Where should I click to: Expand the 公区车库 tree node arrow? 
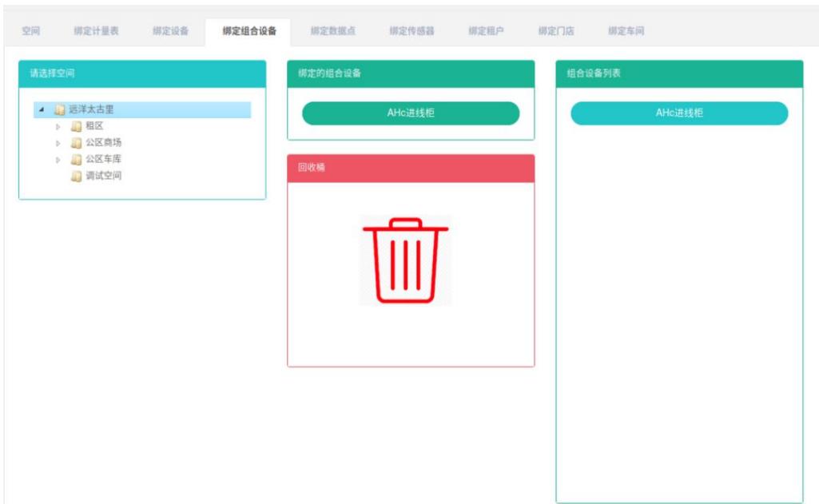58,160
